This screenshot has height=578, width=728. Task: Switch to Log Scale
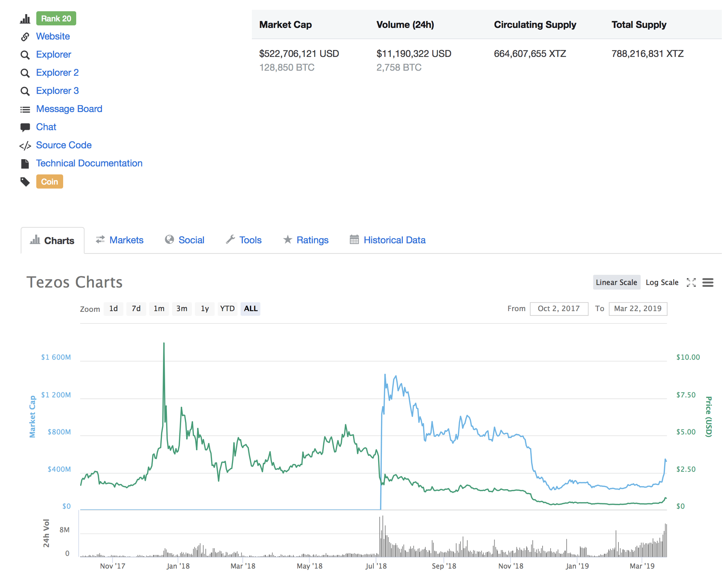(x=662, y=282)
